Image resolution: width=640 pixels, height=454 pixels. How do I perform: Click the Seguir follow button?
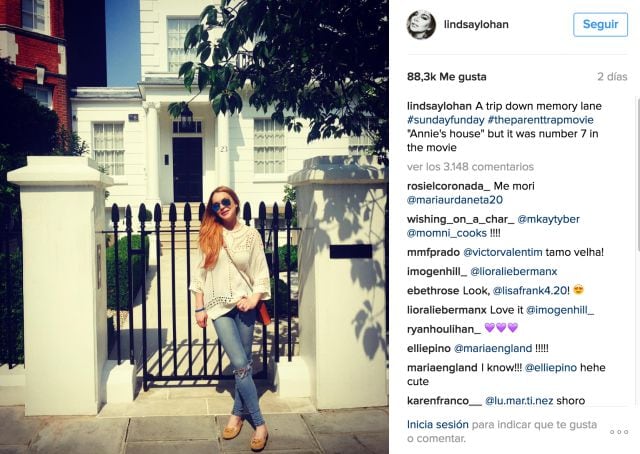pos(600,24)
